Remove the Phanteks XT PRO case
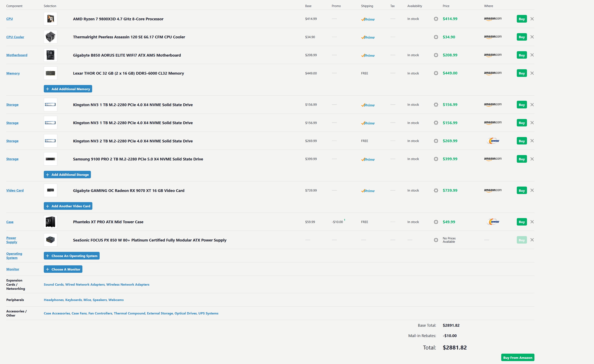The width and height of the screenshot is (594, 364). pyautogui.click(x=532, y=222)
